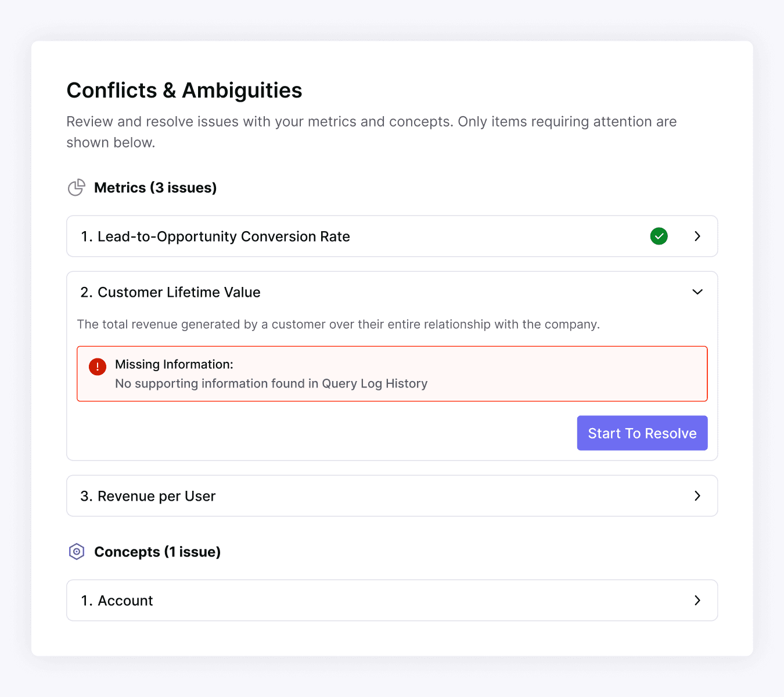Click the Conflicts & Ambiguities page title
Image resolution: width=784 pixels, height=697 pixels.
tap(184, 91)
